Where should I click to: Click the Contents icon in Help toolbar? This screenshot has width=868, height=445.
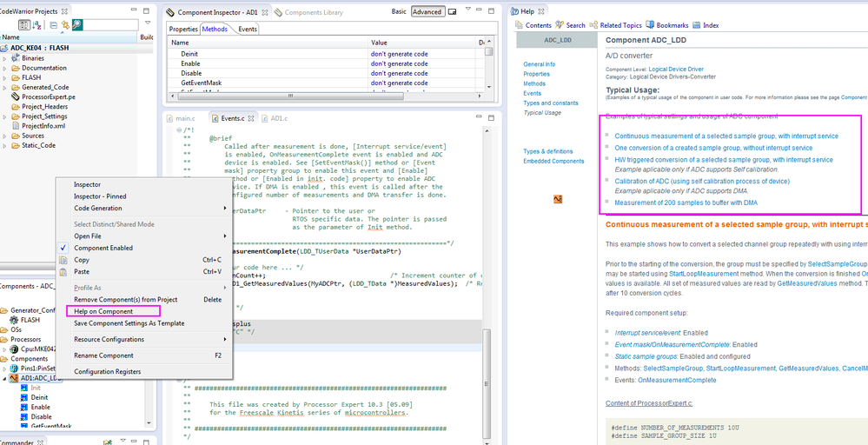click(520, 25)
